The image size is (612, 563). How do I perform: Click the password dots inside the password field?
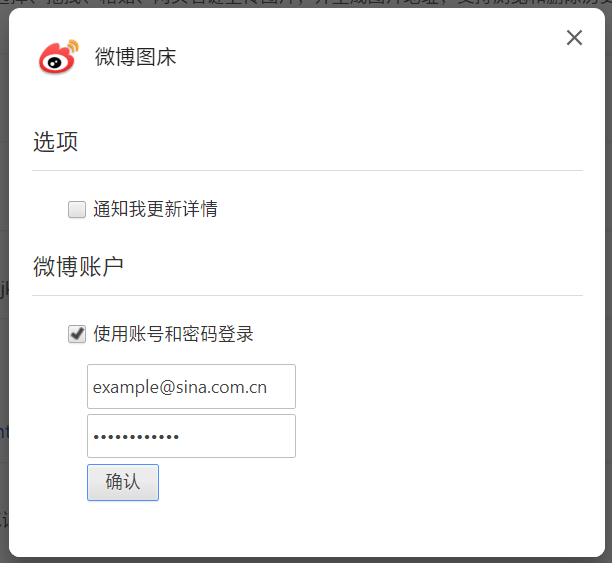[136, 437]
